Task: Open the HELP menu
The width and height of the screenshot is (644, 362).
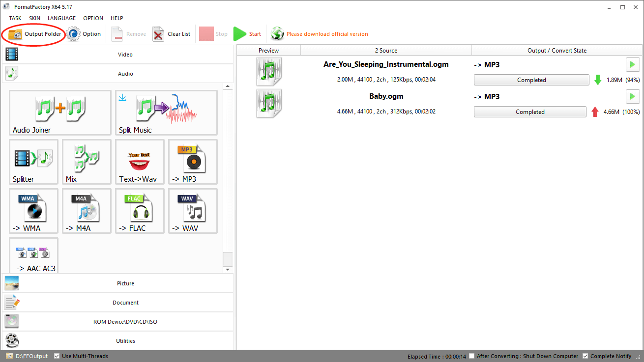Action: point(117,18)
